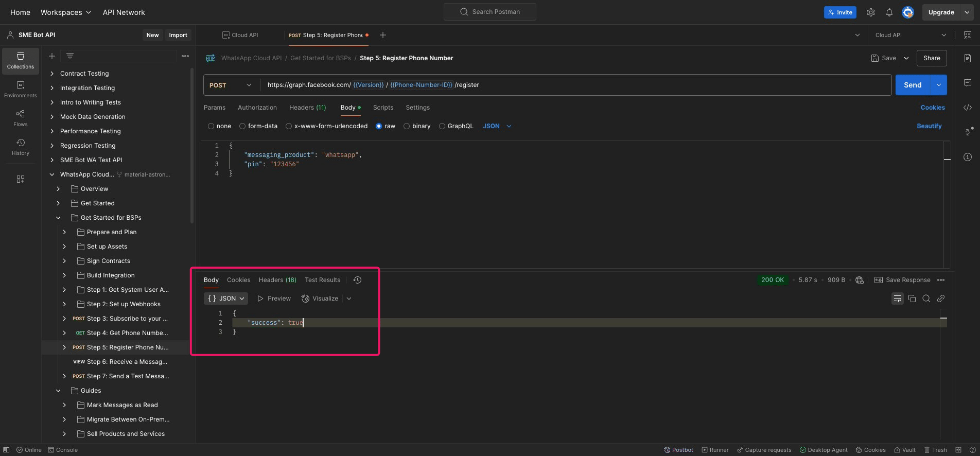Click the network globe icon in response
The height and width of the screenshot is (456, 980).
(x=860, y=280)
